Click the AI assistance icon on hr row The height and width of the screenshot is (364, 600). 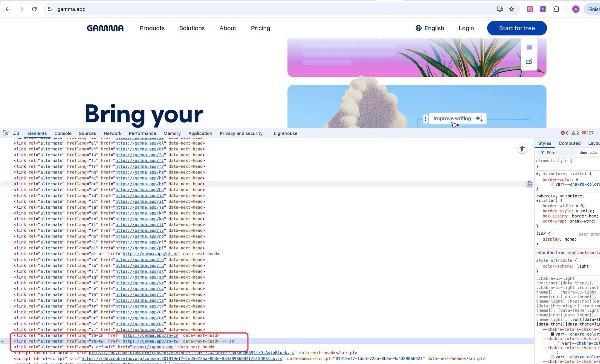(x=530, y=184)
